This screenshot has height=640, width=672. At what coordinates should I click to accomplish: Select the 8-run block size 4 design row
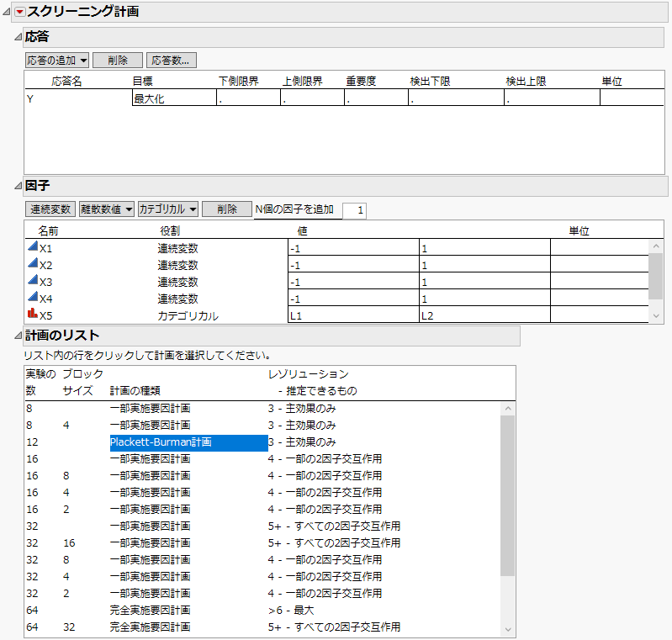tap(262, 425)
